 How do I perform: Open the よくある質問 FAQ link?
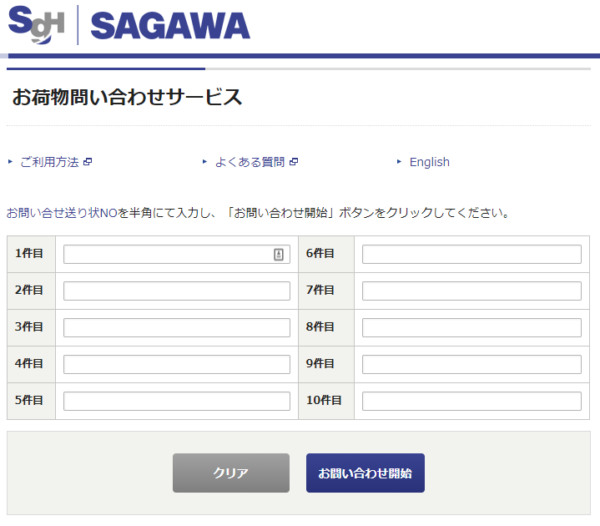[250, 162]
